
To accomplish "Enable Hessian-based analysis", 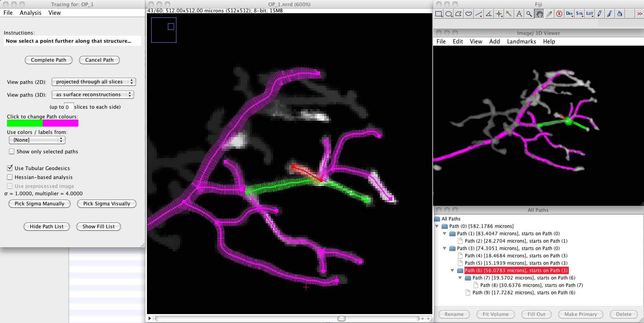I will [10, 177].
